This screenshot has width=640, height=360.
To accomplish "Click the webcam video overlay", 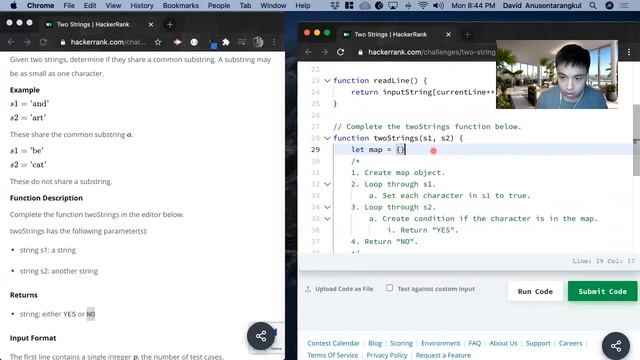I will pyautogui.click(x=557, y=74).
